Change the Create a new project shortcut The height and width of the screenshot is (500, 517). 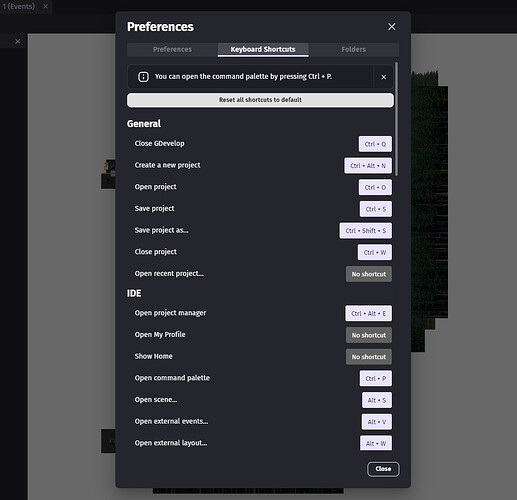coord(368,166)
